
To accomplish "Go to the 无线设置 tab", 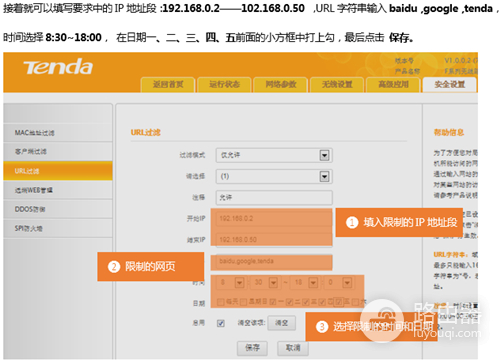I will [x=337, y=84].
